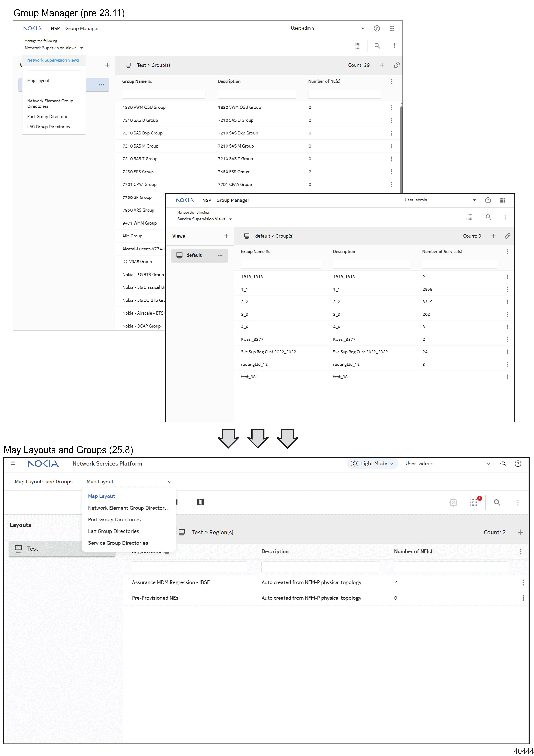Click the shopping basket icon in header

click(x=503, y=464)
